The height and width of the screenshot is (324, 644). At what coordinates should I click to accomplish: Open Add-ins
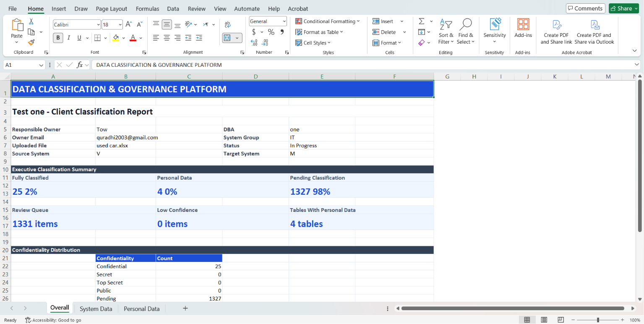click(x=523, y=29)
